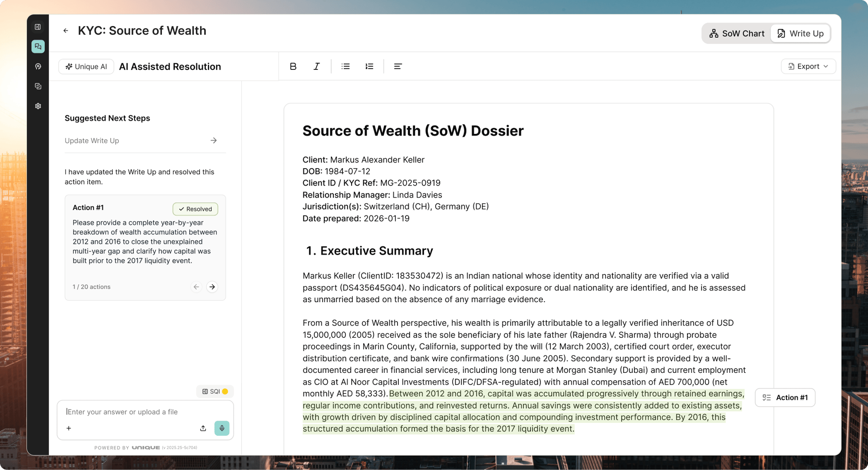This screenshot has width=868, height=470.
Task: Start voice input with the microphone icon
Action: coord(222,428)
